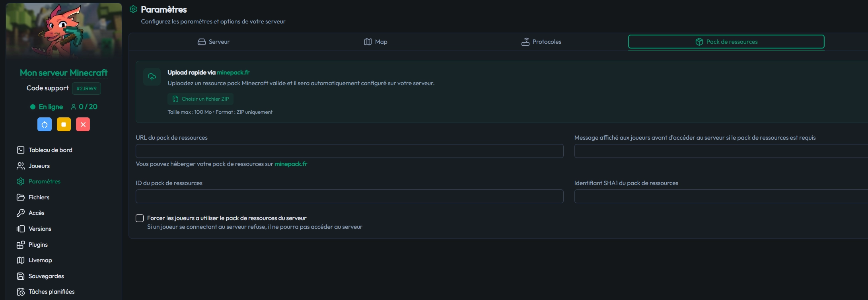868x300 pixels.
Task: Open Plugins in the sidebar
Action: click(x=38, y=245)
